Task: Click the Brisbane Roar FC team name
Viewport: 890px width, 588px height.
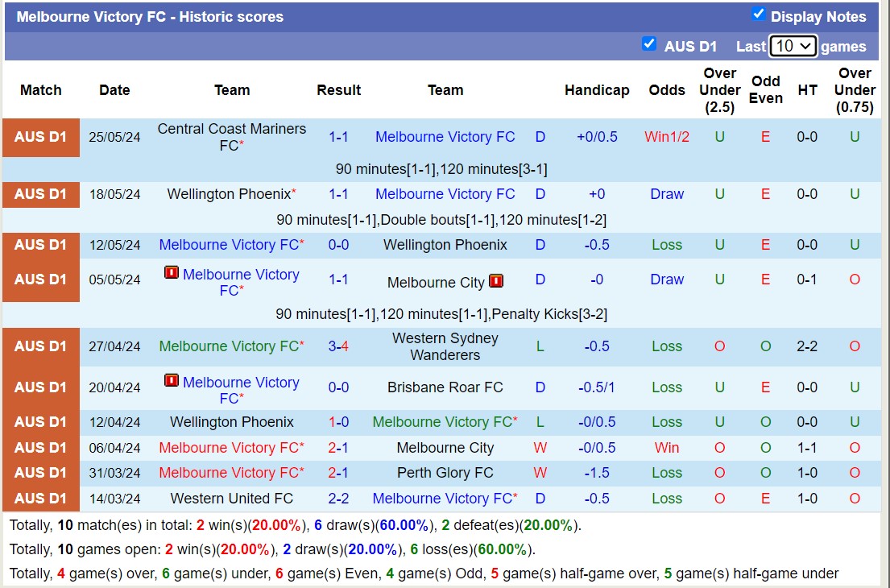Action: [x=445, y=387]
